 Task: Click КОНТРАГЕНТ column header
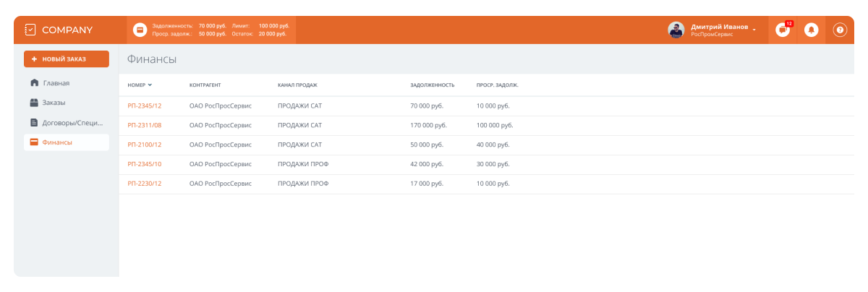[x=205, y=85]
